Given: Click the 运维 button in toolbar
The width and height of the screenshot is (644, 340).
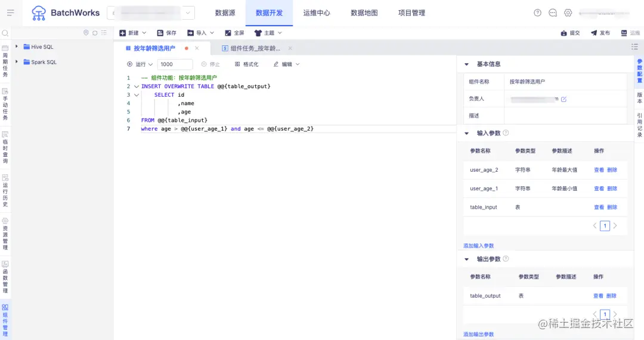Looking at the screenshot, I should (x=630, y=33).
